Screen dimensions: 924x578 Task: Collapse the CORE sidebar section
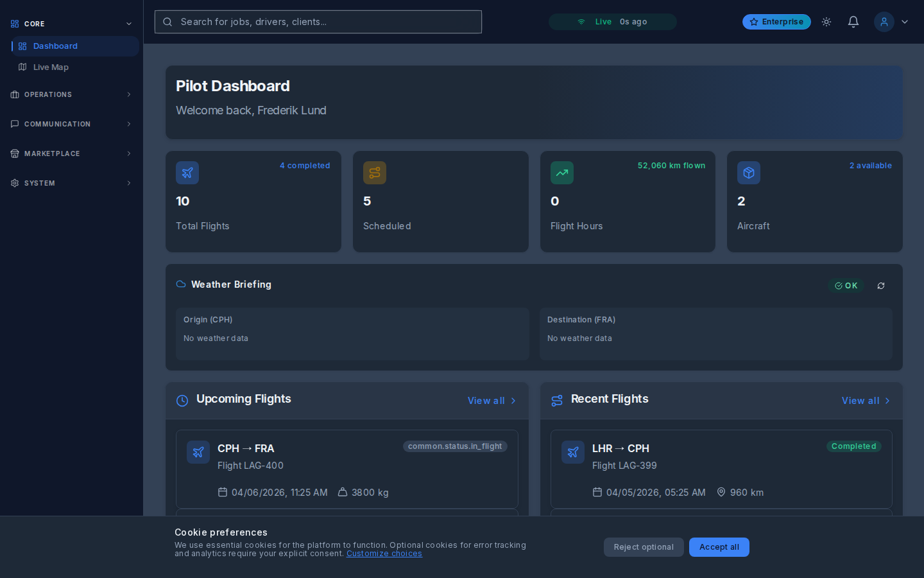coord(129,23)
